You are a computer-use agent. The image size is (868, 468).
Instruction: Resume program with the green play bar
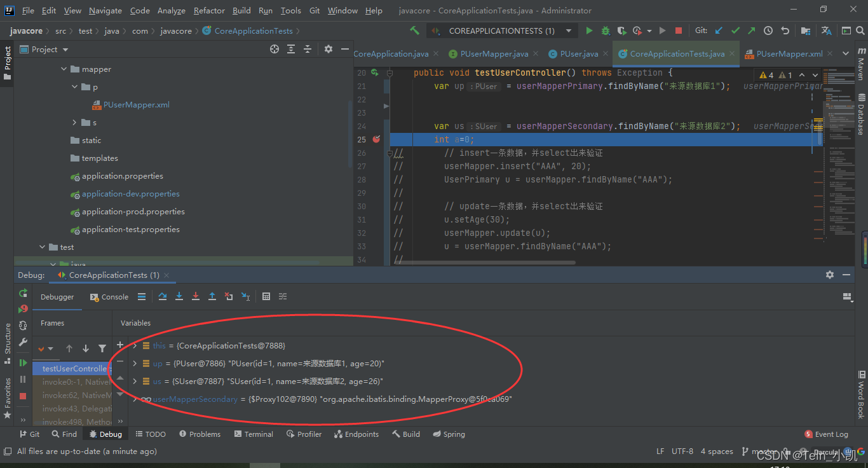23,362
